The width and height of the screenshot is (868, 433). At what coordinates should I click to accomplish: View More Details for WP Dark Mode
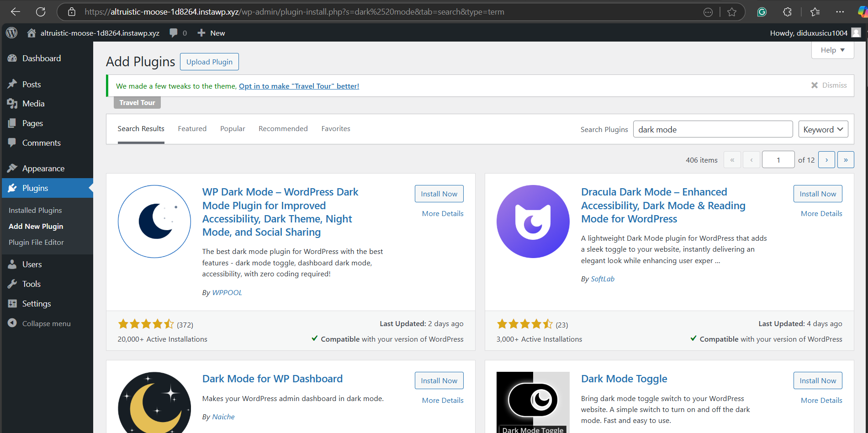point(443,214)
